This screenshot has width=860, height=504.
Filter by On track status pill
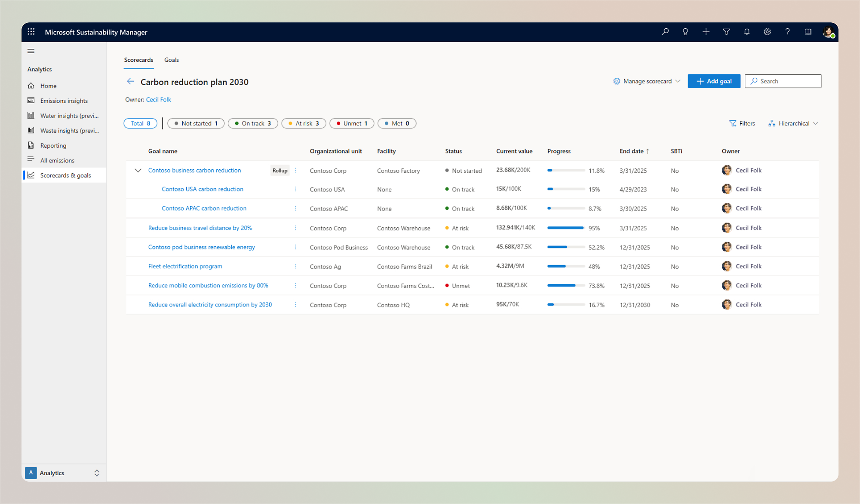253,123
